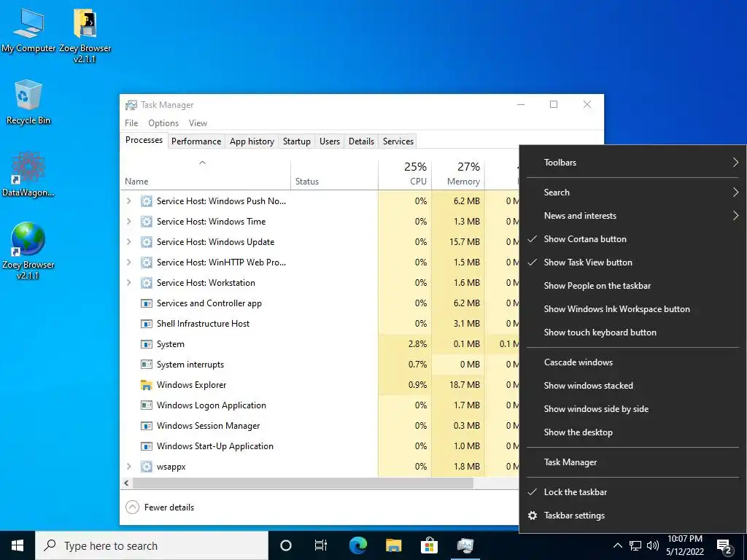Open the Toolbars submenu
Viewport: 747px width, 560px height.
632,163
